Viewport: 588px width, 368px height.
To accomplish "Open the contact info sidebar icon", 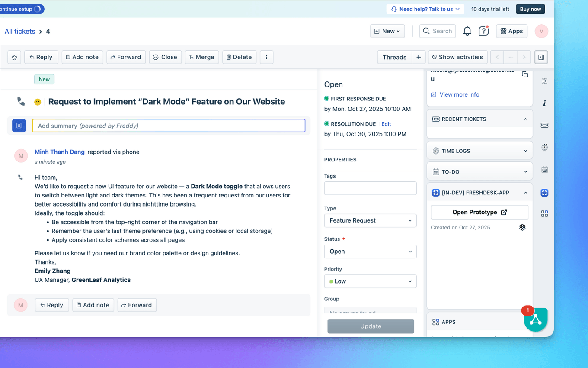I will click(544, 103).
